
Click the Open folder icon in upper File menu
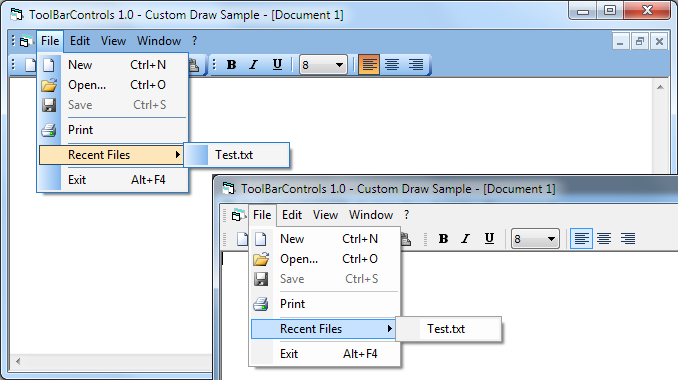pyautogui.click(x=49, y=85)
